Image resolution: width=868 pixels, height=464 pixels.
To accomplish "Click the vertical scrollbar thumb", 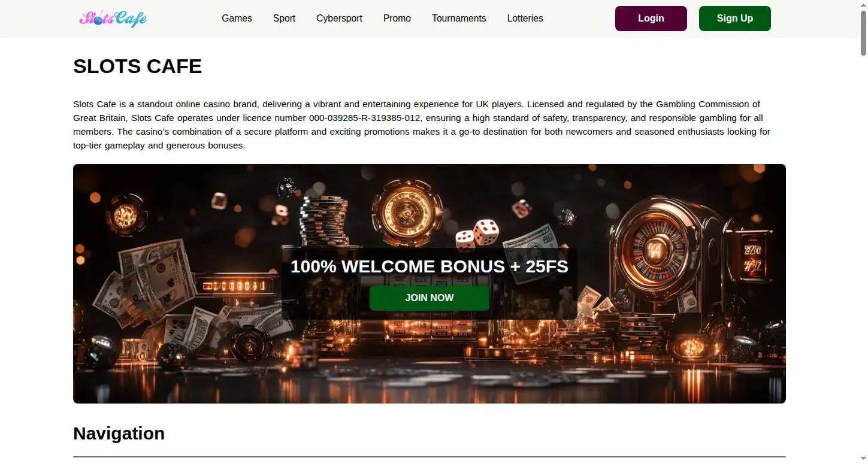I will [863, 33].
